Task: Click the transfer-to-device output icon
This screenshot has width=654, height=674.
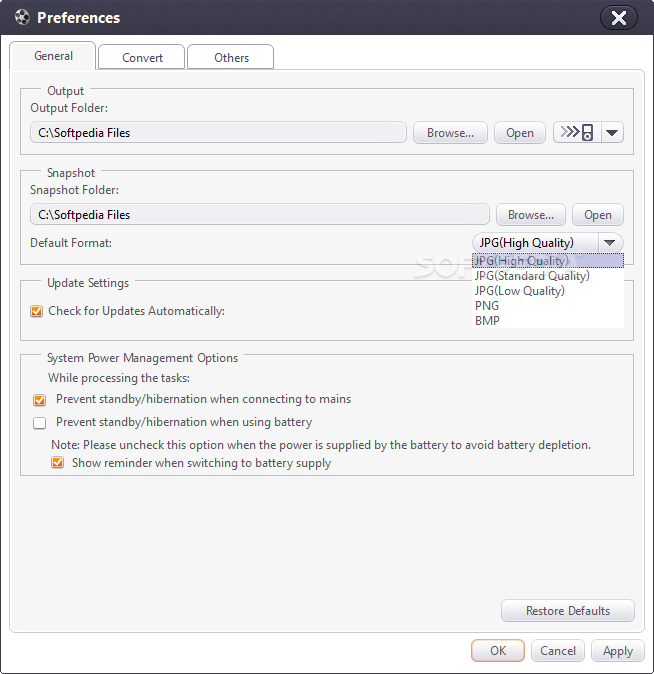Action: click(x=577, y=132)
